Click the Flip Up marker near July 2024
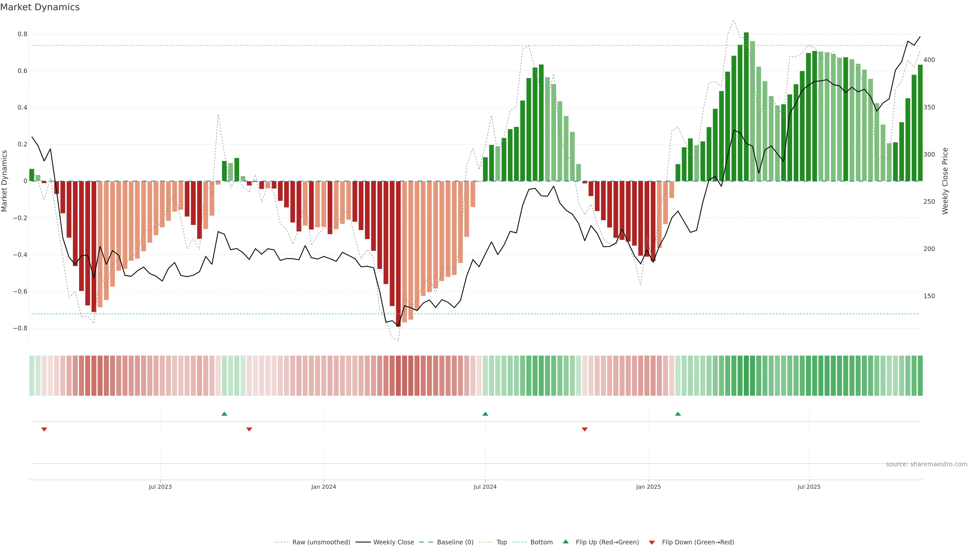Viewport: 980px width, 551px height. (485, 414)
